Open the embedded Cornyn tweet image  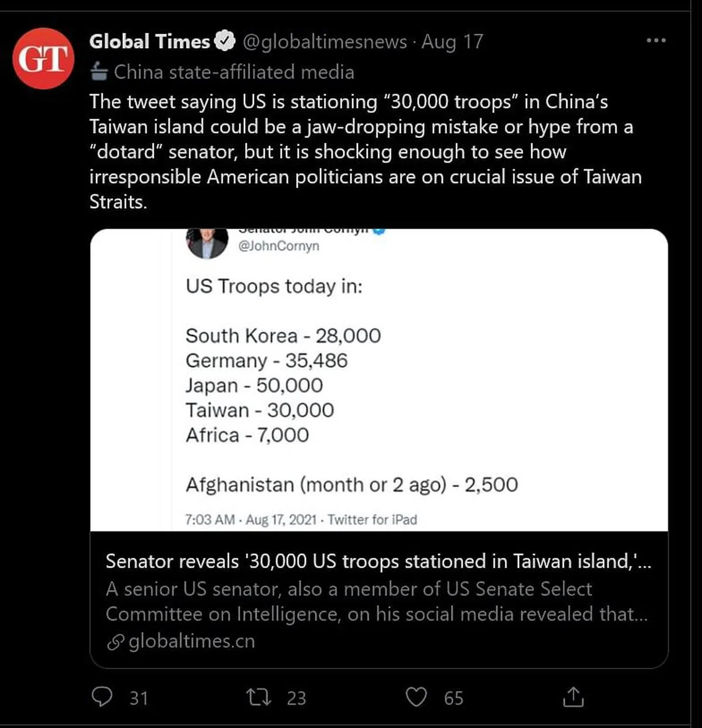[378, 380]
